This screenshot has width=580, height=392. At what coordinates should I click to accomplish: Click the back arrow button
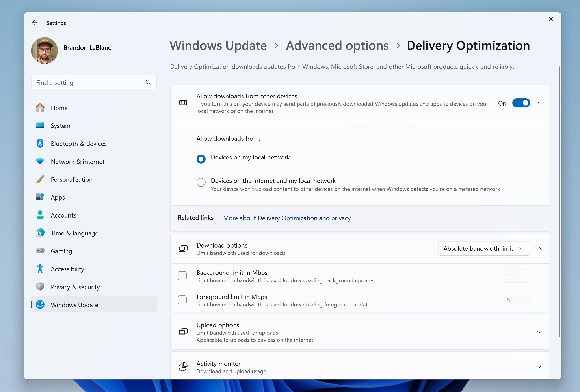coord(35,22)
